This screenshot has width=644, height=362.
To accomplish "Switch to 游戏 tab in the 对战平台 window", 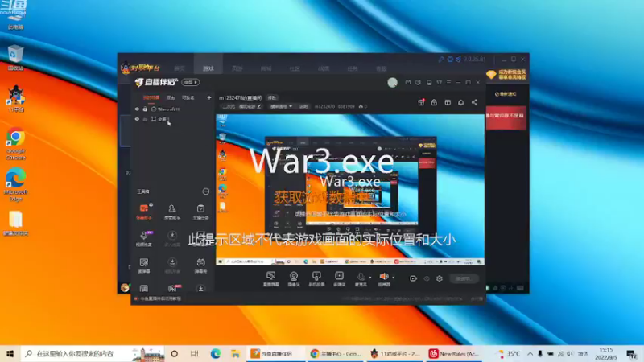I will tap(208, 68).
